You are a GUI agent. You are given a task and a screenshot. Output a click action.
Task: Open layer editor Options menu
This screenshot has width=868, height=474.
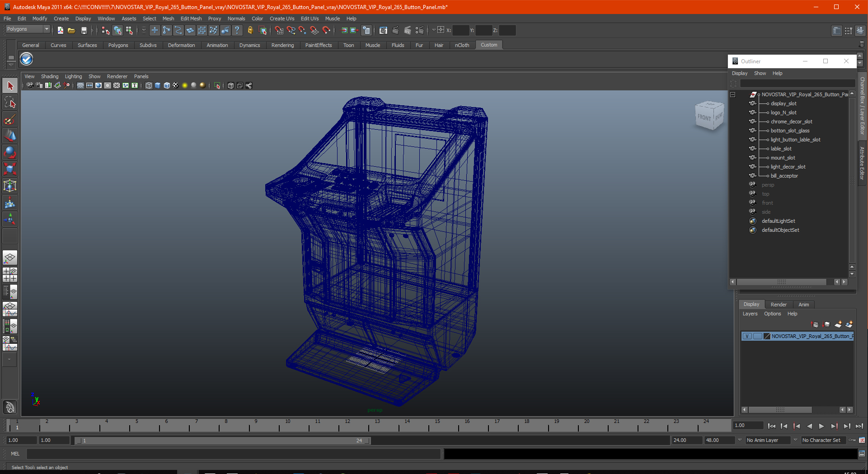pos(772,314)
